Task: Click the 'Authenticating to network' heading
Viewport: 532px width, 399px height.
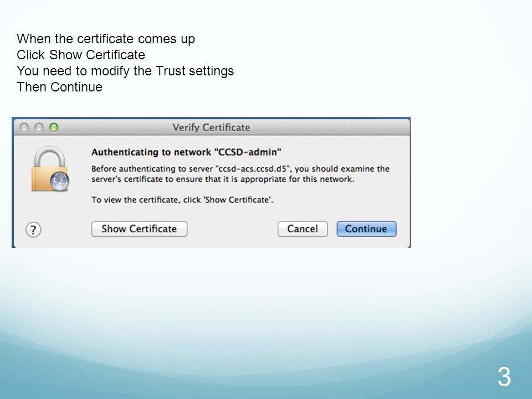Action: (186, 152)
